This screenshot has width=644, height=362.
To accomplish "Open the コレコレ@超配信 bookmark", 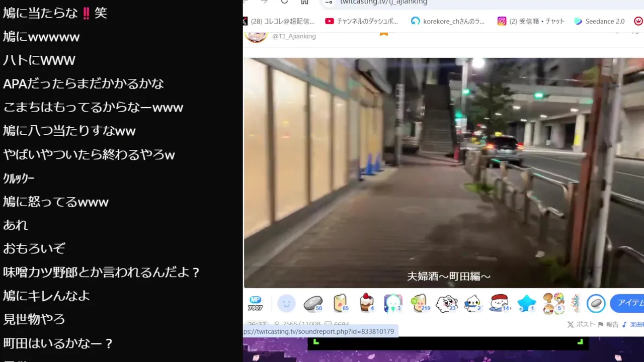I will click(x=279, y=21).
